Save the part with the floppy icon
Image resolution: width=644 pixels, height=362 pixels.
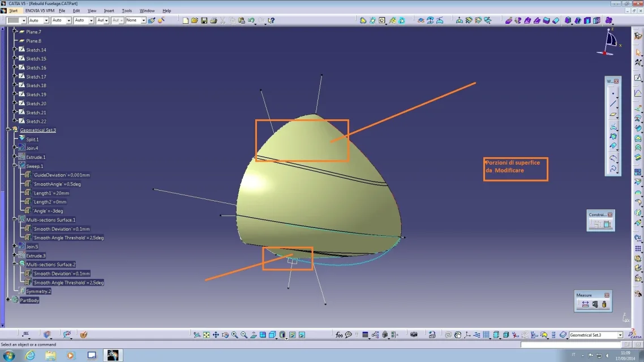[x=204, y=20]
